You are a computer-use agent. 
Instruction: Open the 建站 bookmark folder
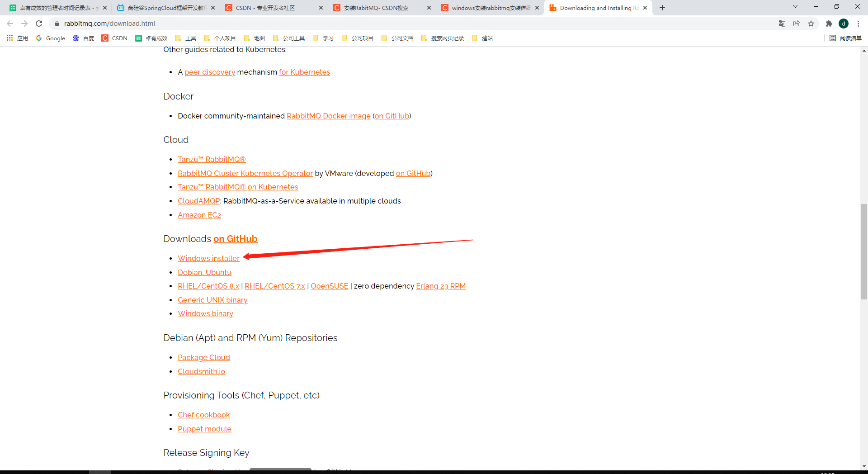tap(482, 38)
